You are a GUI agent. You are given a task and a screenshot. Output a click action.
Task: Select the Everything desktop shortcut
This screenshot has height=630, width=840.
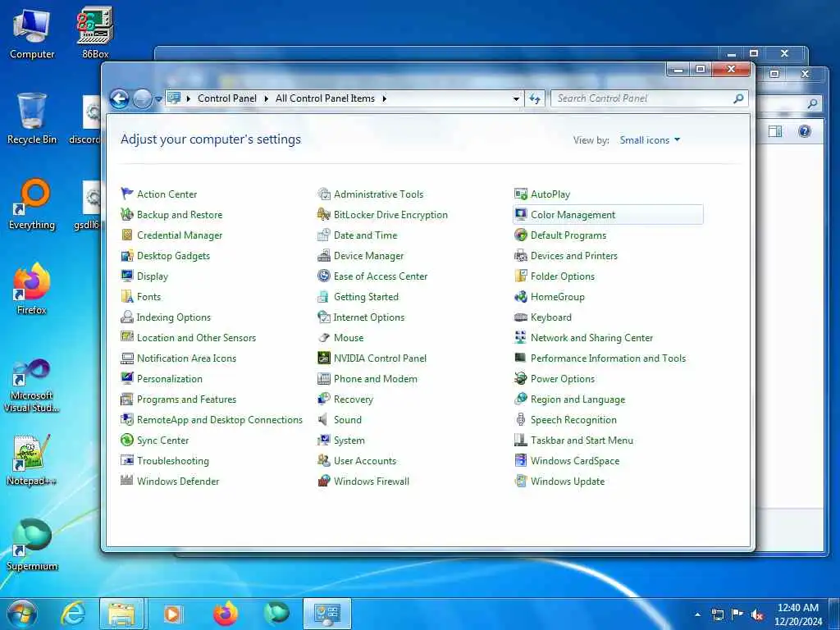pos(32,203)
